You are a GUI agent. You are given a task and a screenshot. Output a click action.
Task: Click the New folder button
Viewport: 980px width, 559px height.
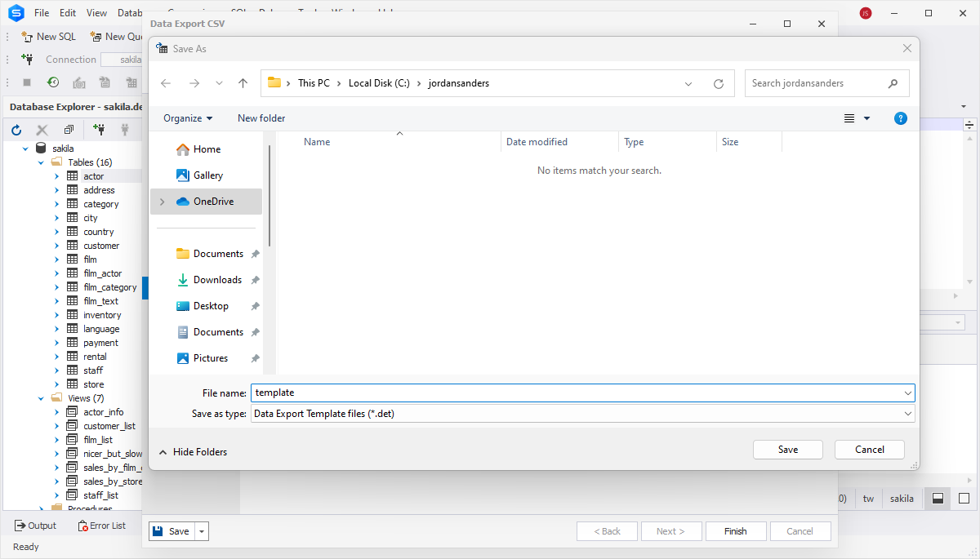tap(261, 118)
